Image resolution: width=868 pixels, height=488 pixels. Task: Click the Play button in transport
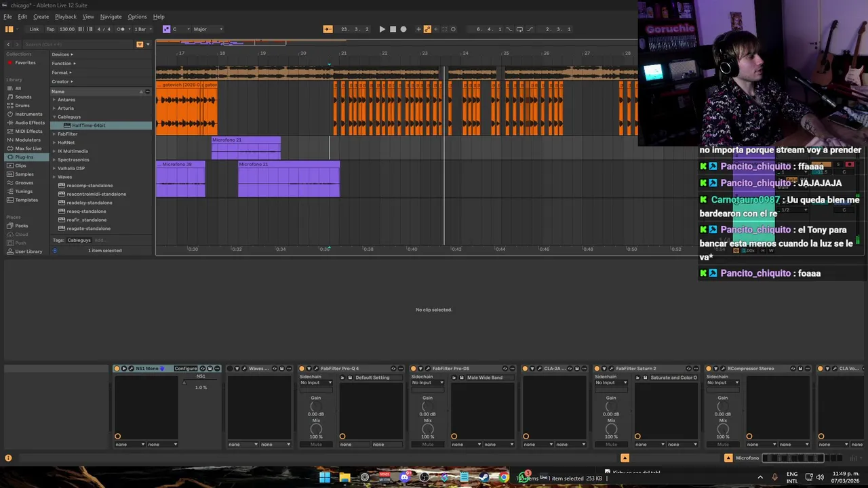click(382, 29)
